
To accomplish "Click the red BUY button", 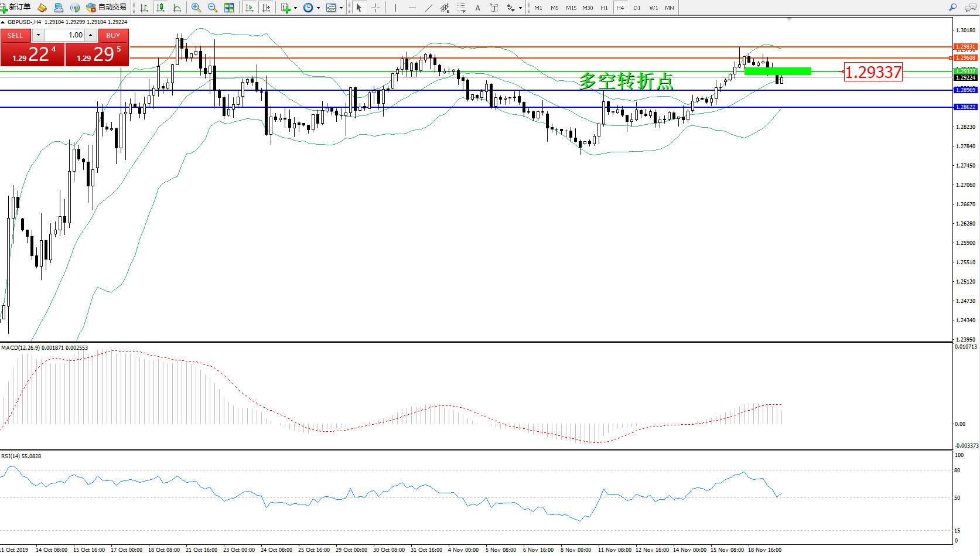I will tap(113, 35).
